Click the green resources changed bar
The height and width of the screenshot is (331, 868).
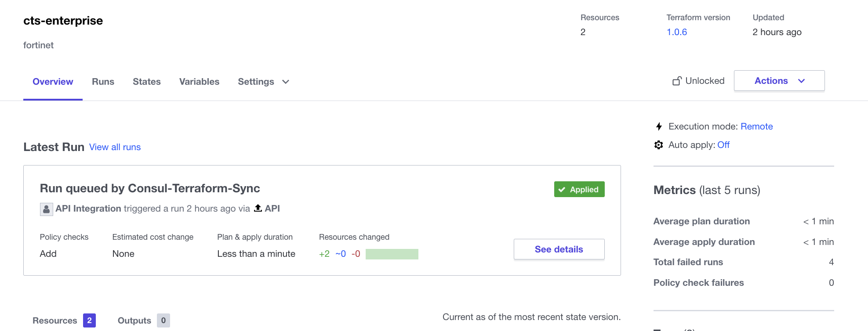tap(392, 254)
